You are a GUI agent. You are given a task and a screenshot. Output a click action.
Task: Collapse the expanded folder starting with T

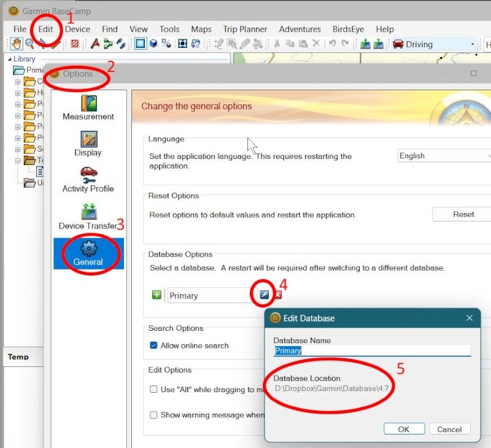tap(18, 161)
